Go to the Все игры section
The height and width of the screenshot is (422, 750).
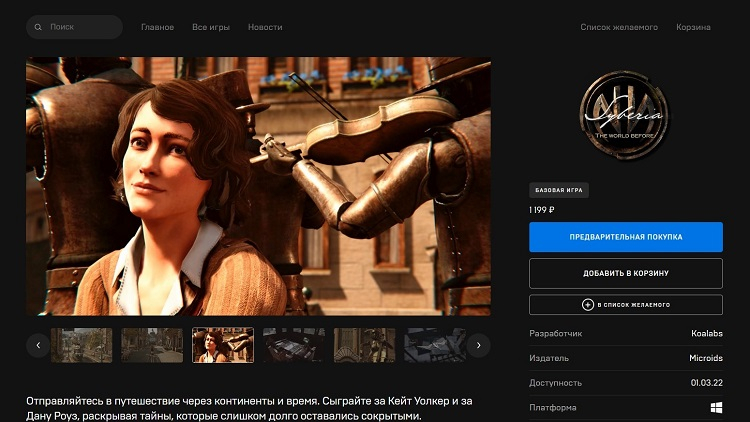211,27
